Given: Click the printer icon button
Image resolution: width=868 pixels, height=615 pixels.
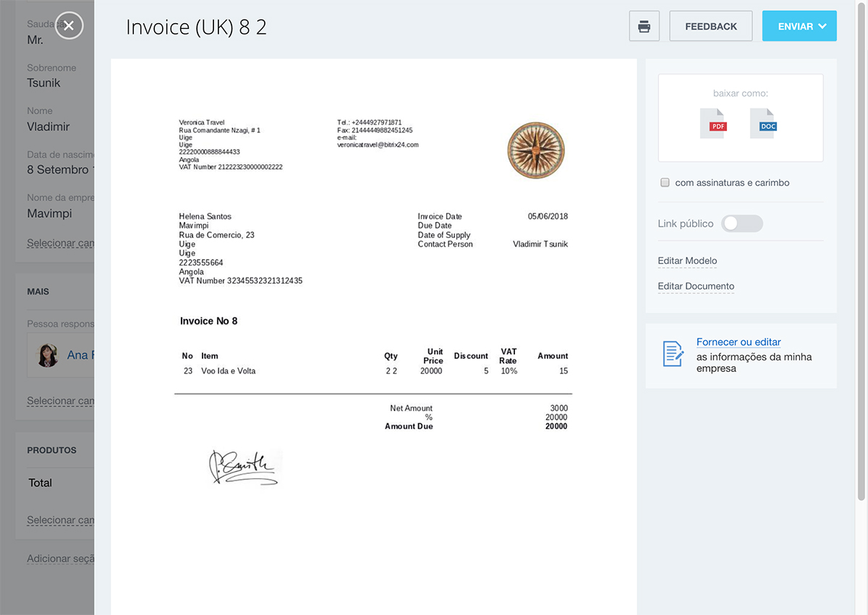Looking at the screenshot, I should pos(644,27).
